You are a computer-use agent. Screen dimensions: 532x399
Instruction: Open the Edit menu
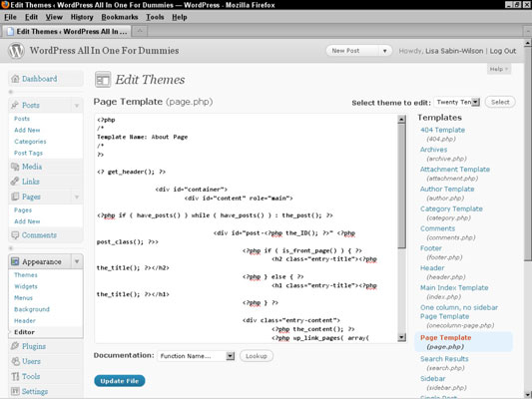click(31, 17)
